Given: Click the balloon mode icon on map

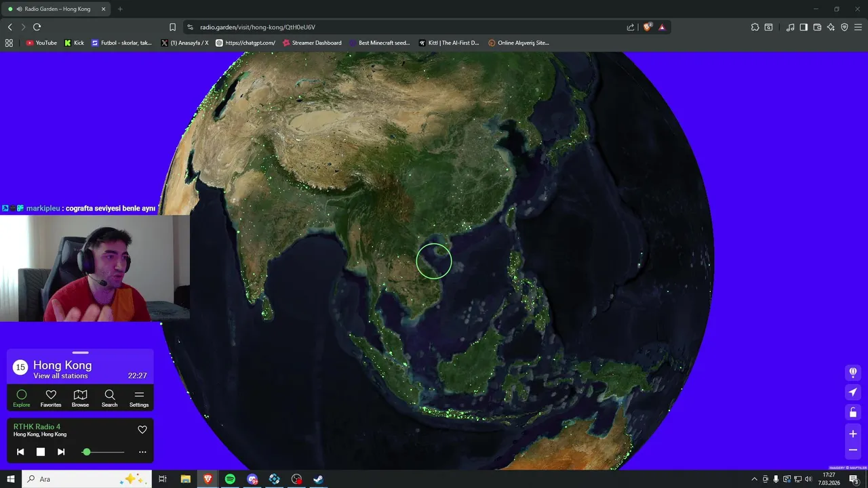Looking at the screenshot, I should pyautogui.click(x=853, y=372).
